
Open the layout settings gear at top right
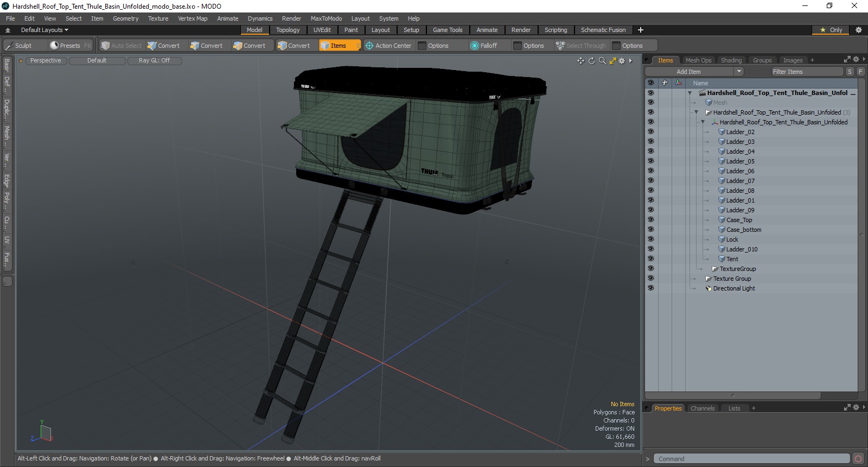(858, 30)
